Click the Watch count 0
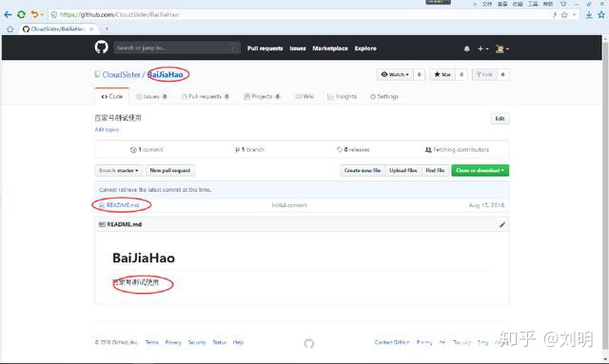 pos(419,74)
